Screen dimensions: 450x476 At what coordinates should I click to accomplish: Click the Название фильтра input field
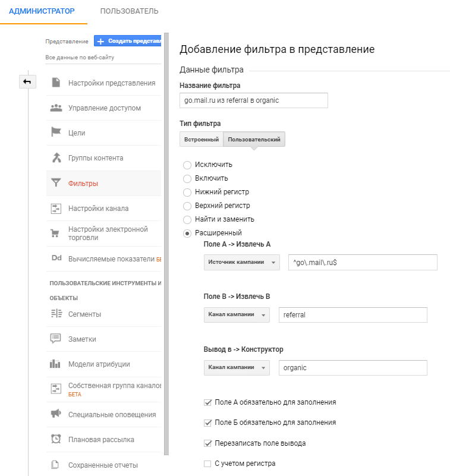tap(254, 100)
